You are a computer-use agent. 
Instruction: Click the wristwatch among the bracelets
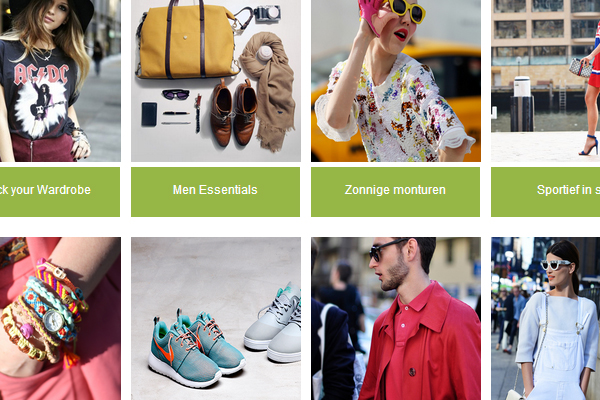(x=54, y=321)
